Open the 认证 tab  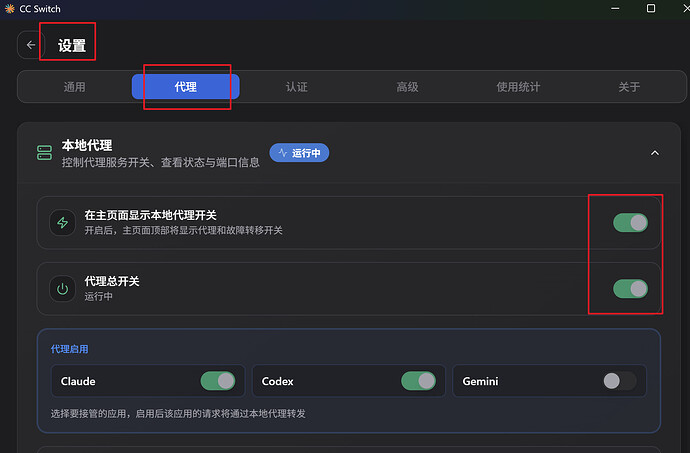click(297, 87)
